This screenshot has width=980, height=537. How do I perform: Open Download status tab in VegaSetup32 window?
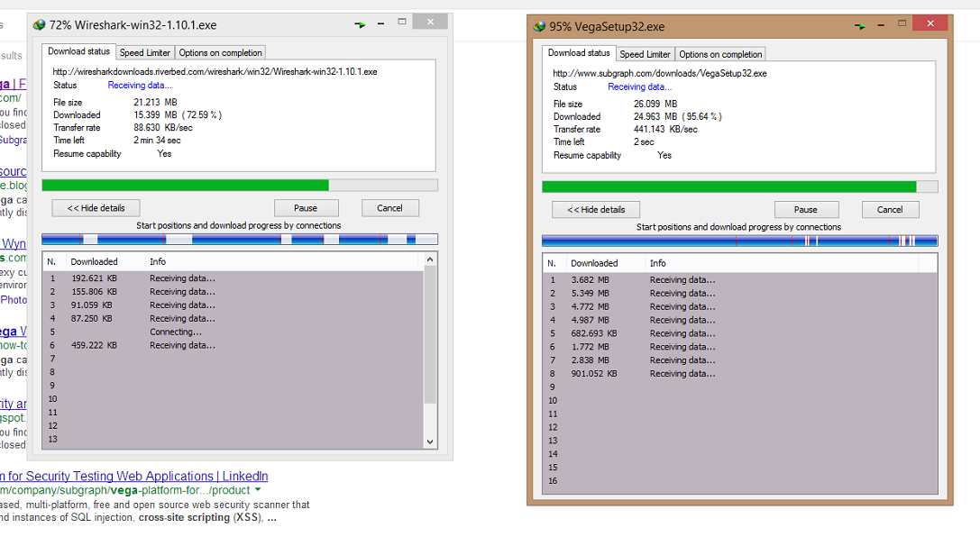tap(579, 53)
